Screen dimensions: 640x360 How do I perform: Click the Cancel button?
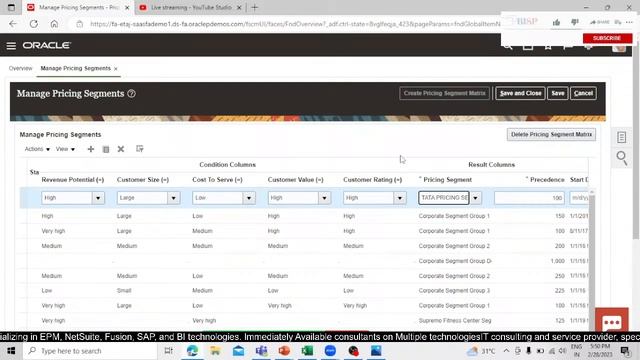tap(583, 93)
